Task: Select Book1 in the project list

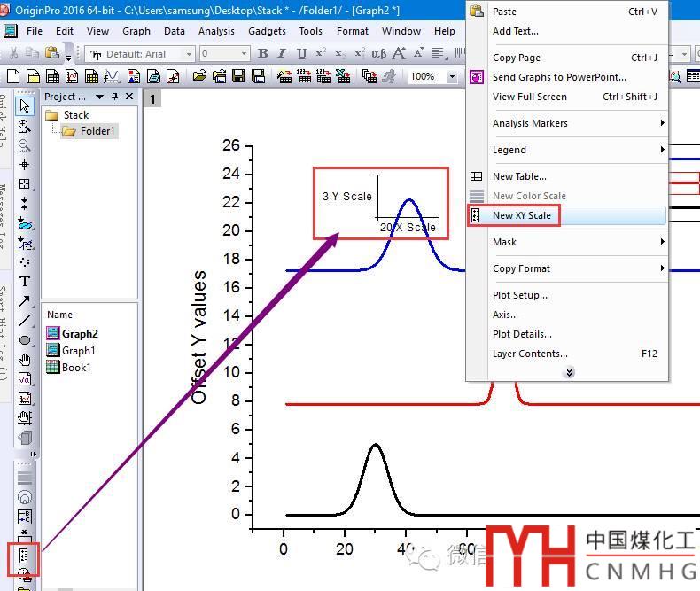Action: [76, 367]
